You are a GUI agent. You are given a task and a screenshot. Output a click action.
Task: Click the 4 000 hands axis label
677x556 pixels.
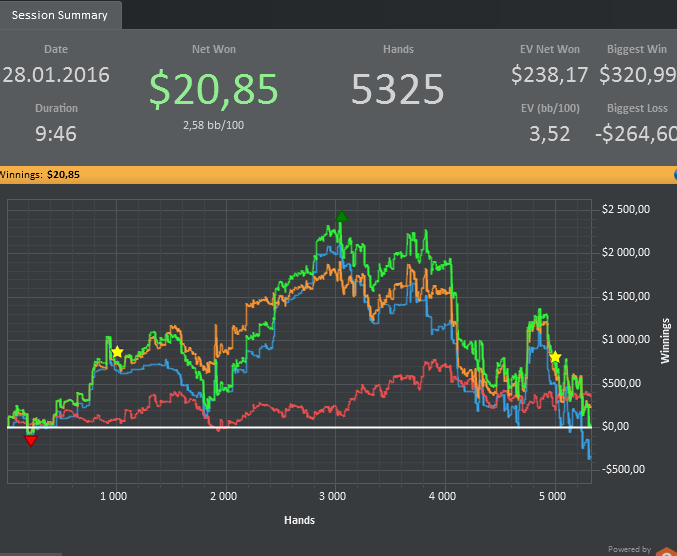pos(443,496)
